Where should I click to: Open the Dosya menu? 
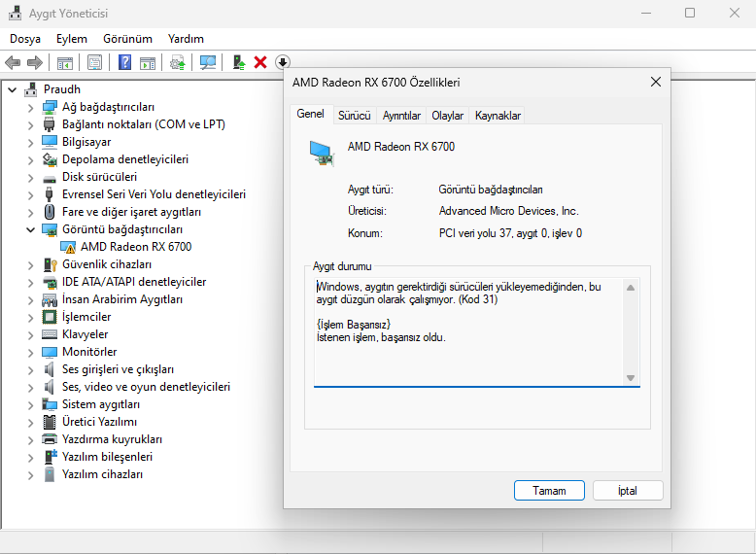coord(25,39)
